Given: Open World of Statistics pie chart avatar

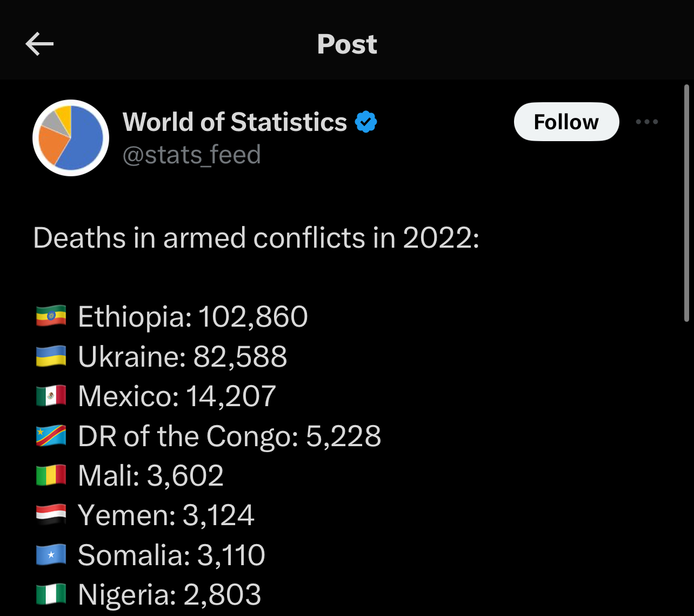Looking at the screenshot, I should (x=71, y=138).
